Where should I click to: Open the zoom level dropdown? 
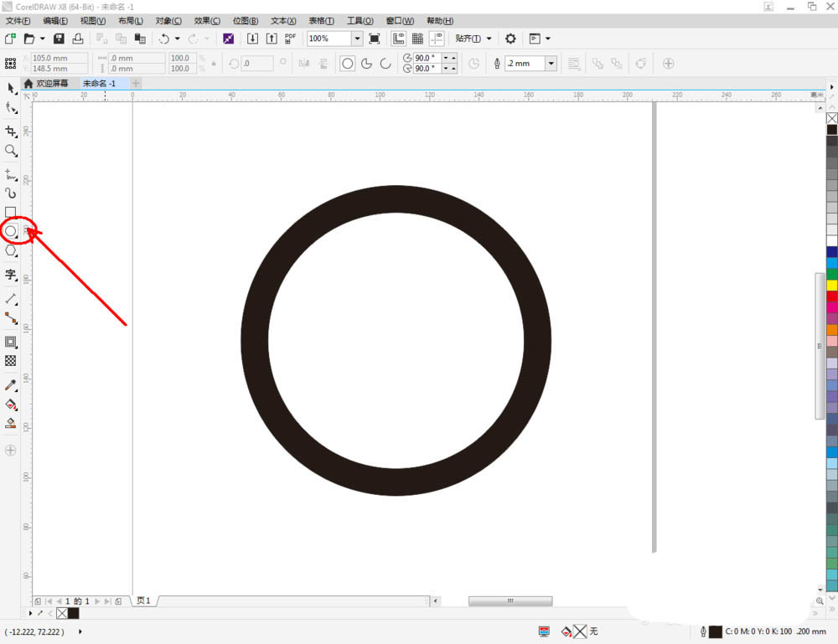[x=357, y=39]
